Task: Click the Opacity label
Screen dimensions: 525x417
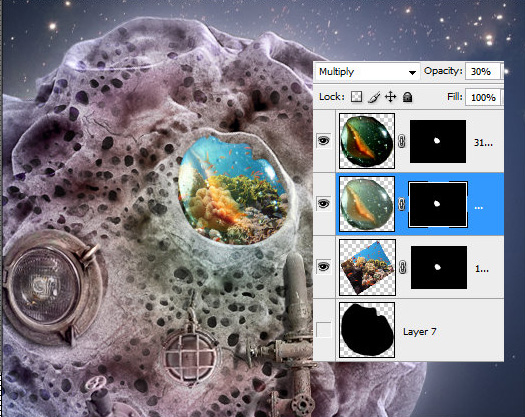Action: pyautogui.click(x=443, y=71)
